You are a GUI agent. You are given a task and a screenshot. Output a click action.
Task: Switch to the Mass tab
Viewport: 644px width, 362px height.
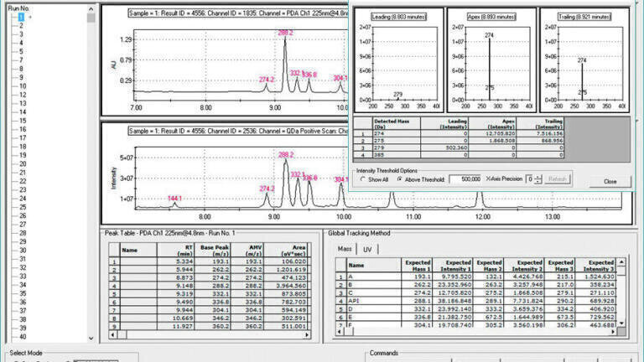(x=345, y=249)
